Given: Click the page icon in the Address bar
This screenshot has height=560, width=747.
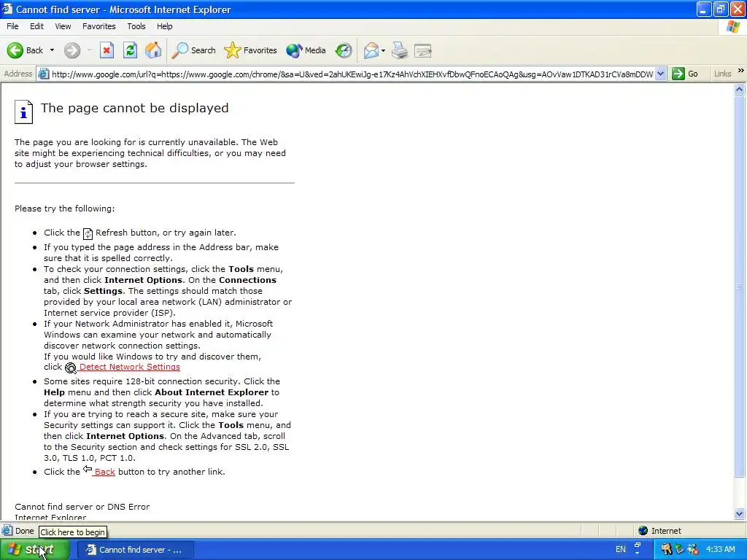Looking at the screenshot, I should (43, 74).
